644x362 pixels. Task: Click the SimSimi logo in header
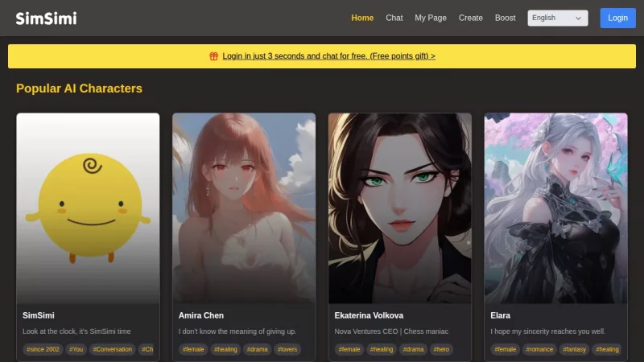[46, 18]
